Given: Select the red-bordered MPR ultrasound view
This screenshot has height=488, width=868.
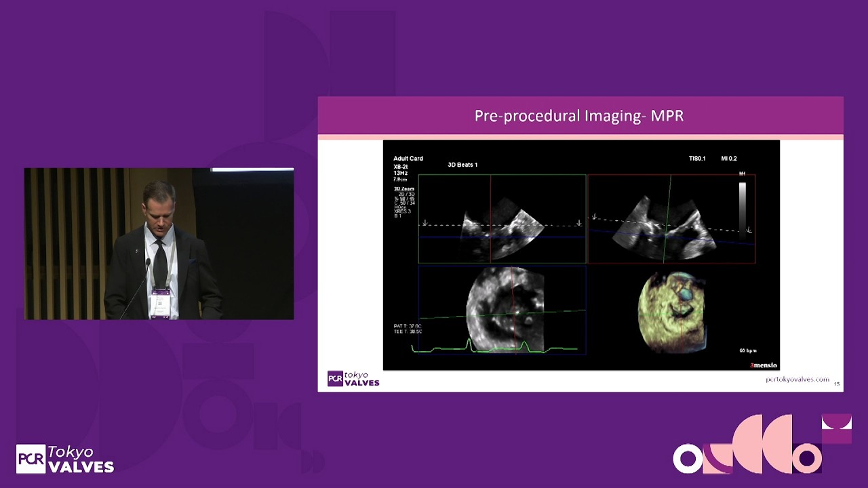Looking at the screenshot, I should 671,219.
